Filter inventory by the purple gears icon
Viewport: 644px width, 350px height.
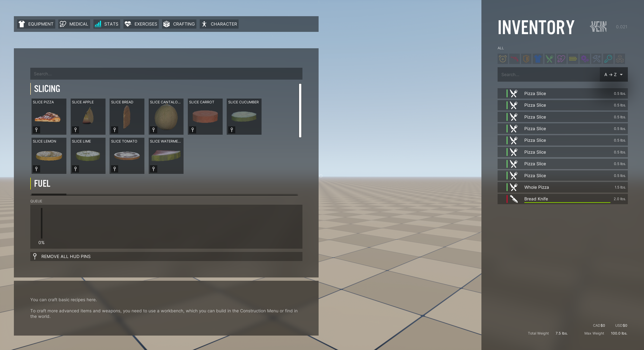click(585, 59)
